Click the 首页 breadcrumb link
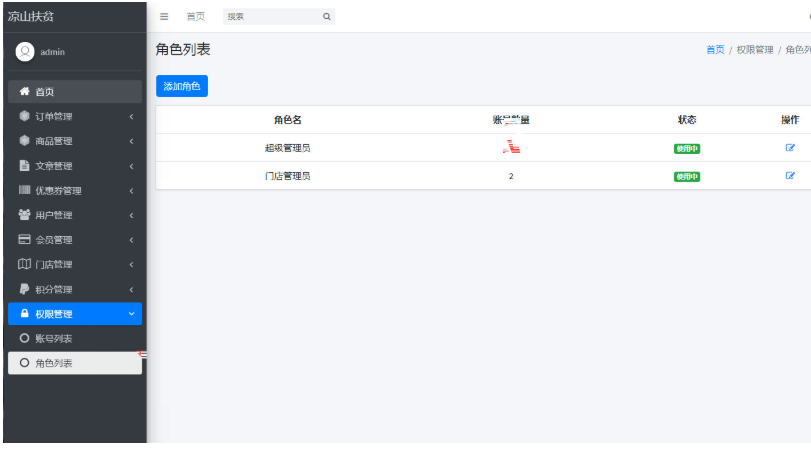The width and height of the screenshot is (811, 451). 715,50
